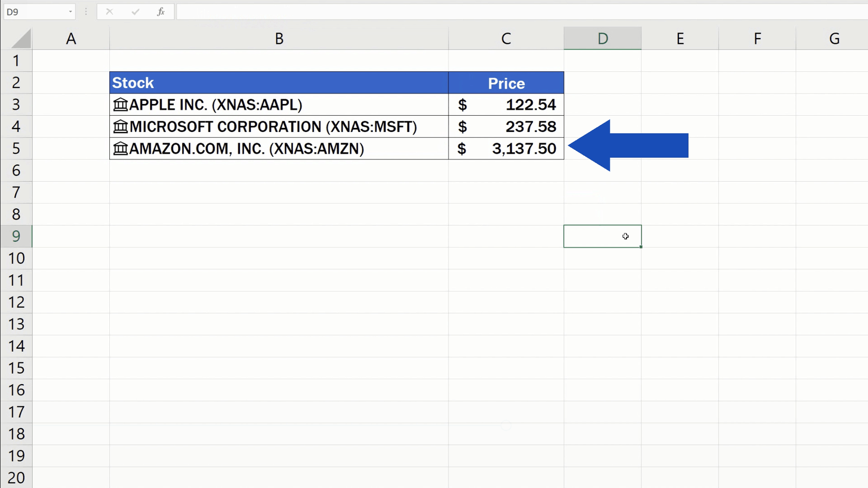Click the Microsoft Corporation bank icon
This screenshot has width=868, height=488.
coord(120,127)
